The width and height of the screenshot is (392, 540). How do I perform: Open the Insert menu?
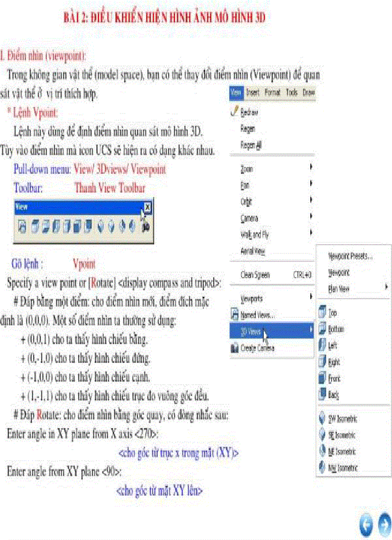253,93
